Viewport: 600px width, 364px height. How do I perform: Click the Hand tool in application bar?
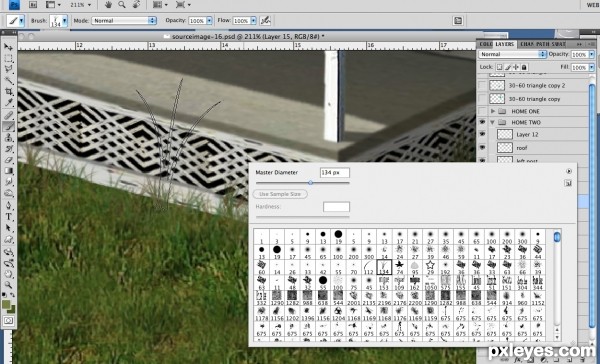pyautogui.click(x=108, y=5)
